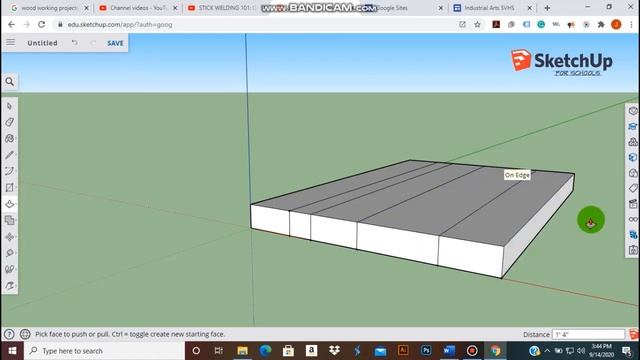640x360 pixels.
Task: Open the Windows Start menu
Action: click(12, 351)
